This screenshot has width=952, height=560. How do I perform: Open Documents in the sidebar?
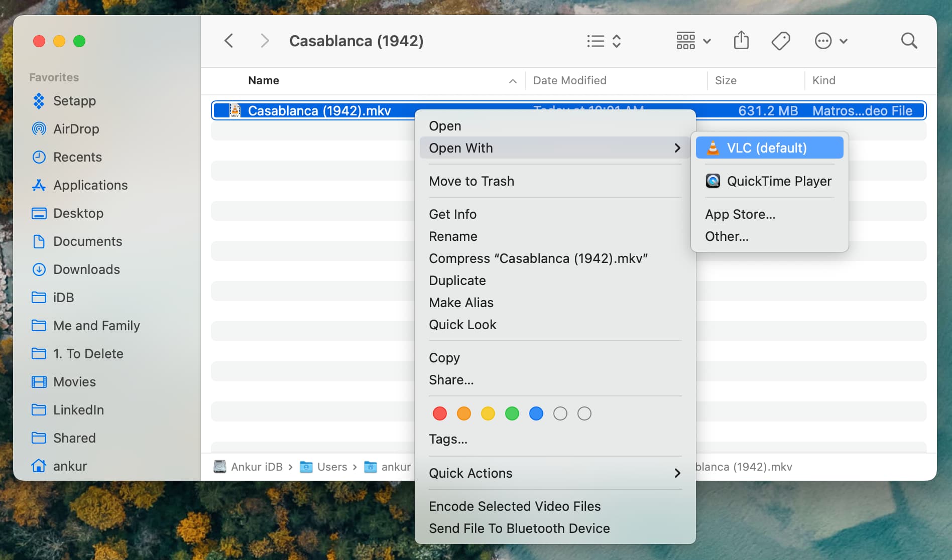pos(77,241)
